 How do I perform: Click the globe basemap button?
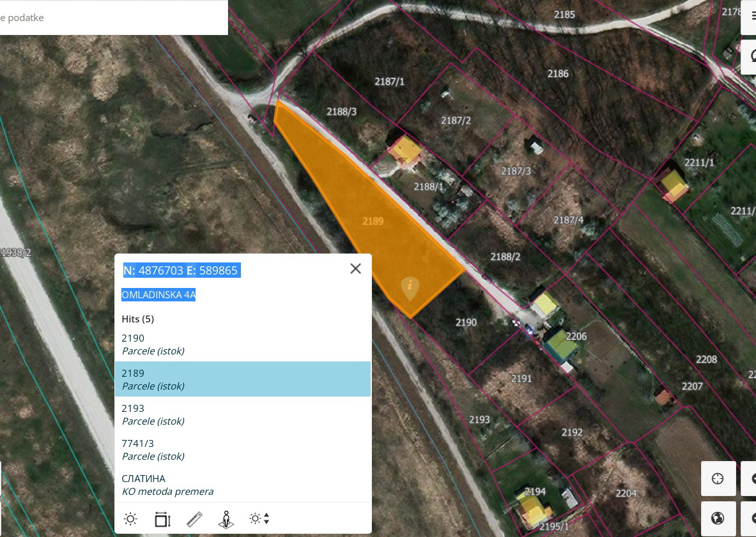(x=718, y=518)
